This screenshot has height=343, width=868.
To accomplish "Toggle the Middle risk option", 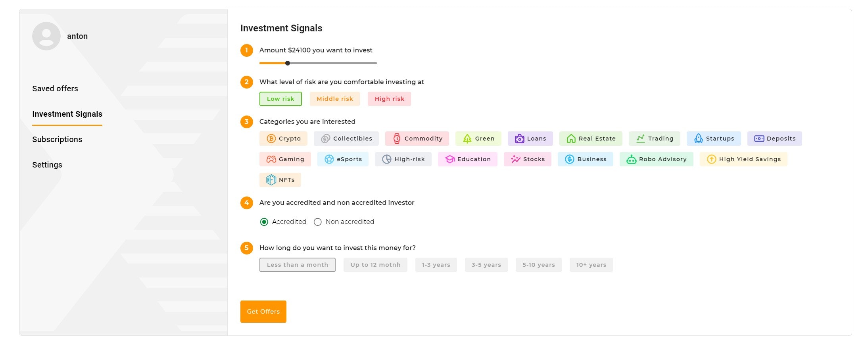I will pos(334,99).
